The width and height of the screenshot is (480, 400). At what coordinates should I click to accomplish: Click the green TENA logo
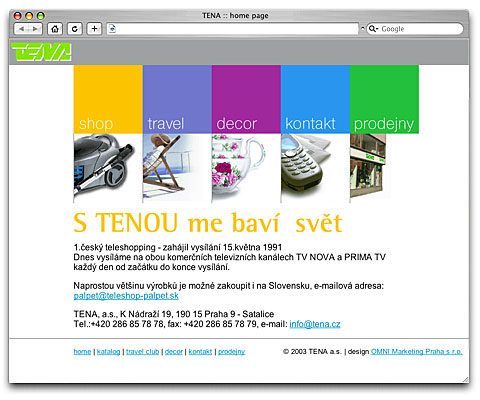[x=41, y=52]
